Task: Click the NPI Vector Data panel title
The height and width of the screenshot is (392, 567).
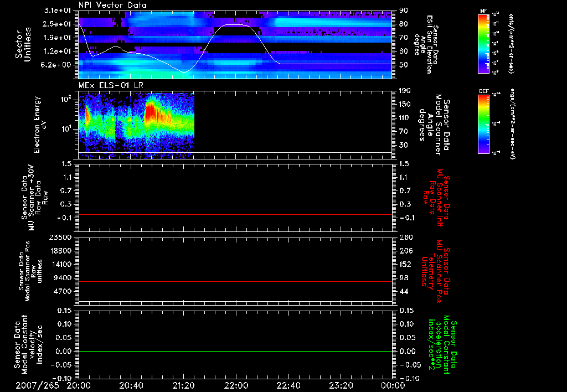Action: click(x=112, y=5)
